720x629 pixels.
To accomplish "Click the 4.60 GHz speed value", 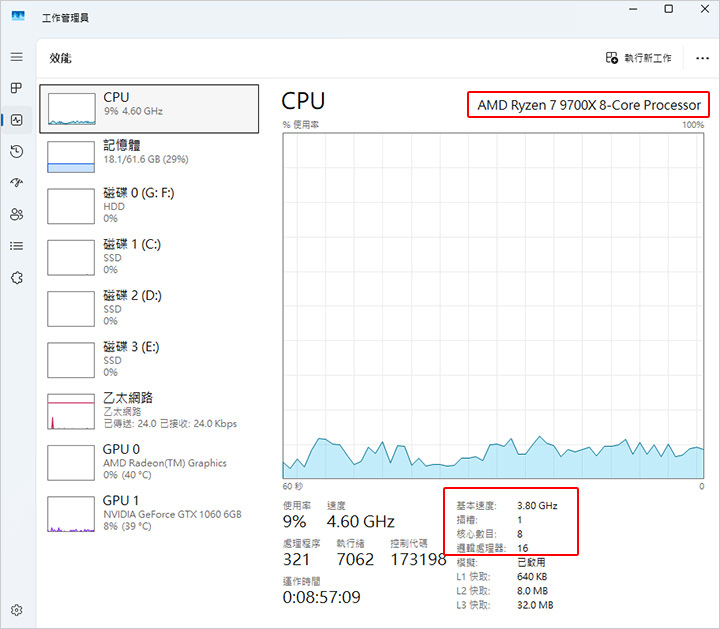I will point(360,522).
